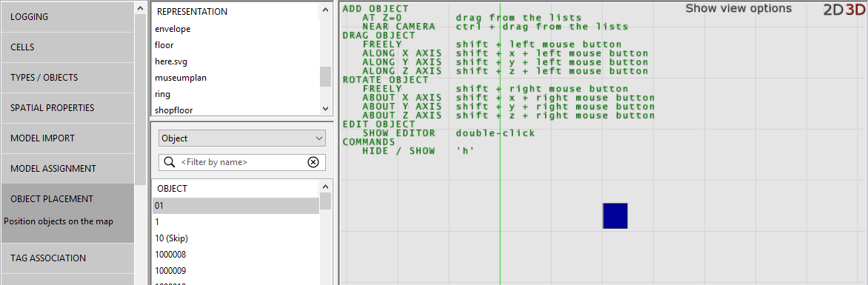
Task: Clear the name filter with X icon
Action: coord(313,162)
